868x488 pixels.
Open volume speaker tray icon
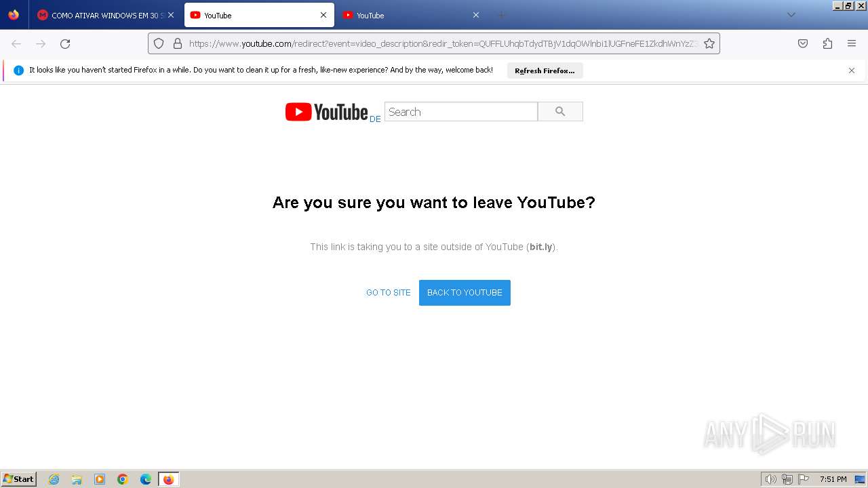coord(770,479)
